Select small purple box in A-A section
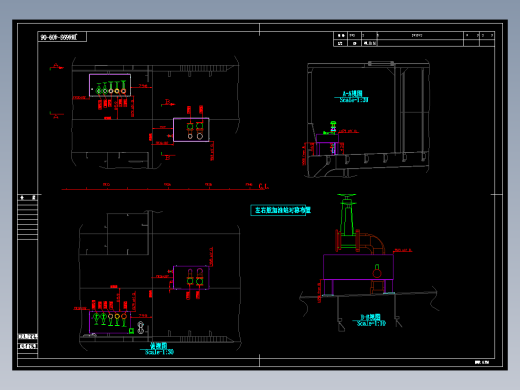This screenshot has height=390, width=520. pos(327,138)
